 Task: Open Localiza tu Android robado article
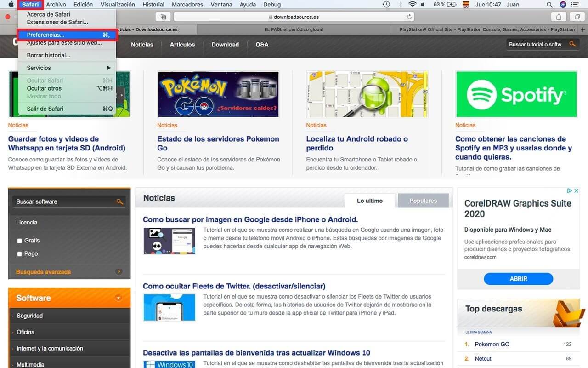(357, 144)
